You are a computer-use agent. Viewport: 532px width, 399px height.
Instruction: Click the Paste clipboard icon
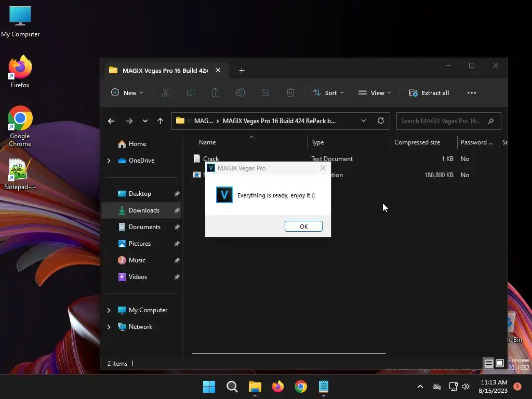point(216,92)
